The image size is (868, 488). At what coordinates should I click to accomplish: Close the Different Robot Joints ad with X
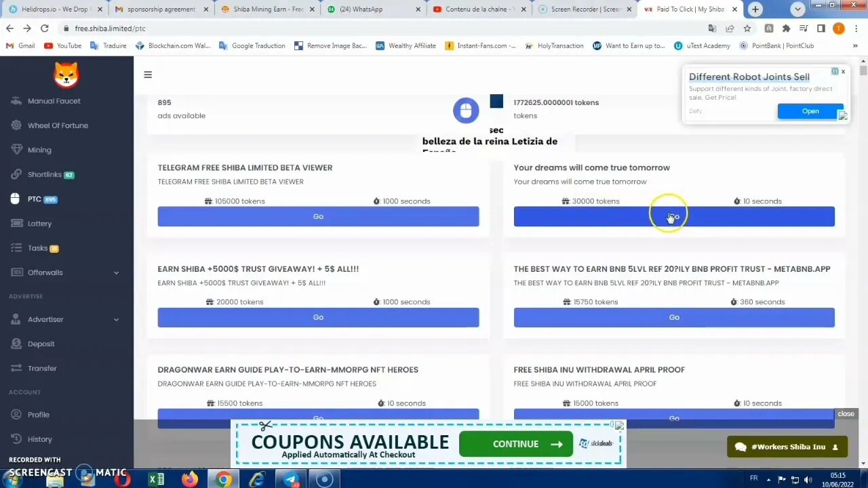point(843,71)
